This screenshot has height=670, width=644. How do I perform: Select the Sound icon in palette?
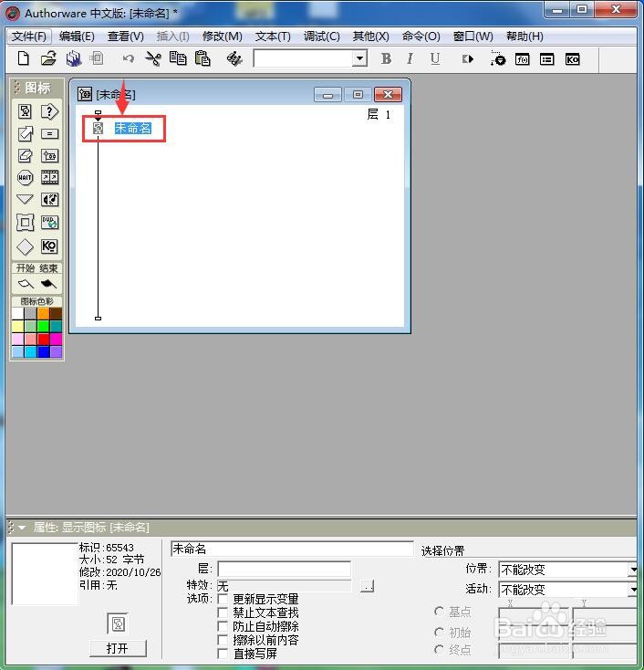(49, 200)
